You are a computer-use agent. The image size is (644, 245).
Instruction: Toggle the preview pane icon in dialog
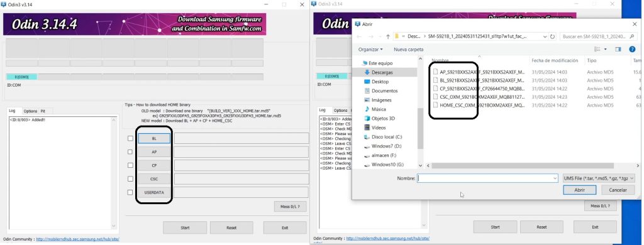(x=618, y=49)
